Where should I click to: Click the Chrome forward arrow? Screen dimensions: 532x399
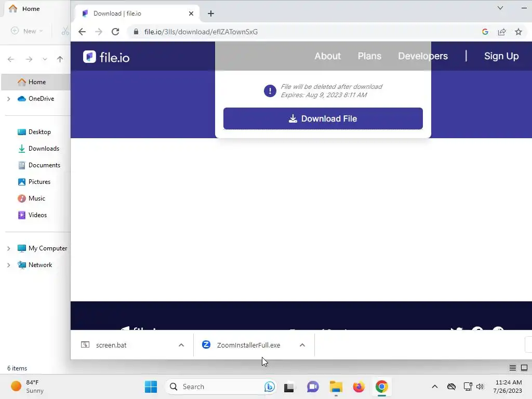(99, 32)
